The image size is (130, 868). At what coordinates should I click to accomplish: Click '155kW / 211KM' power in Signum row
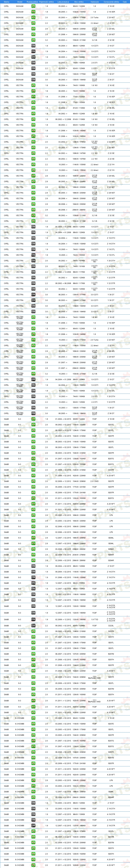point(79,40)
